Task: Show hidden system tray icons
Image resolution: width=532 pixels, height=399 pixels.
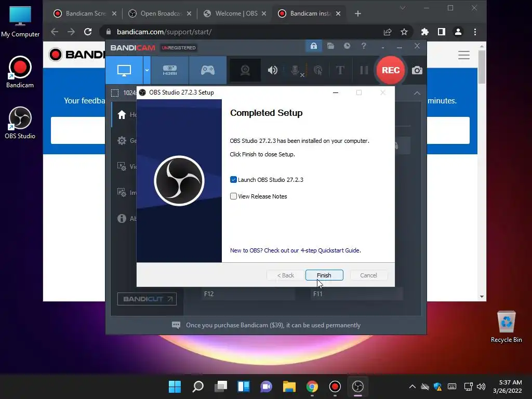Action: coord(412,387)
